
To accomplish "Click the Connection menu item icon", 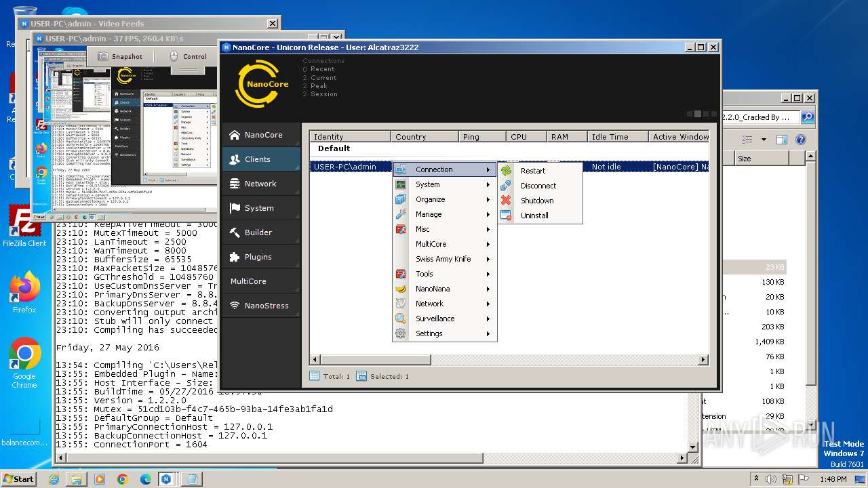I will click(x=401, y=169).
